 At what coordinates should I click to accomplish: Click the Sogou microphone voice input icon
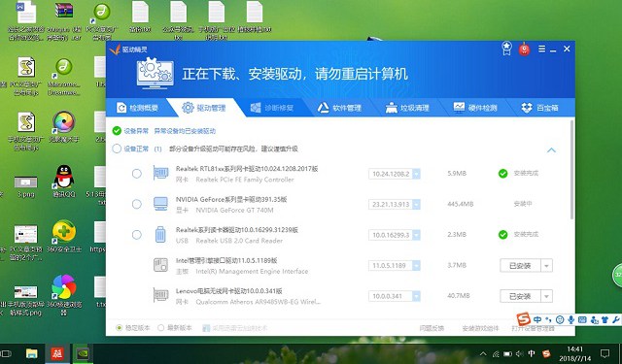click(x=570, y=319)
